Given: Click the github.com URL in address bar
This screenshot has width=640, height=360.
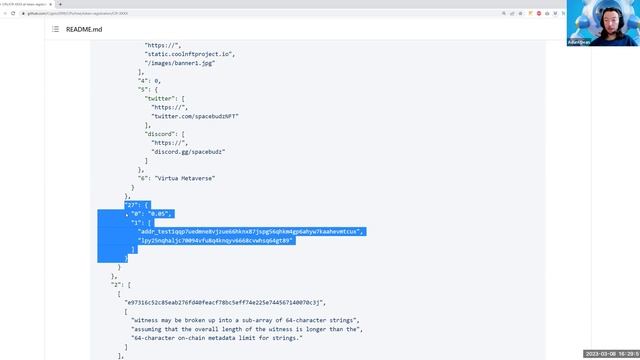Looking at the screenshot, I should click(x=78, y=13).
